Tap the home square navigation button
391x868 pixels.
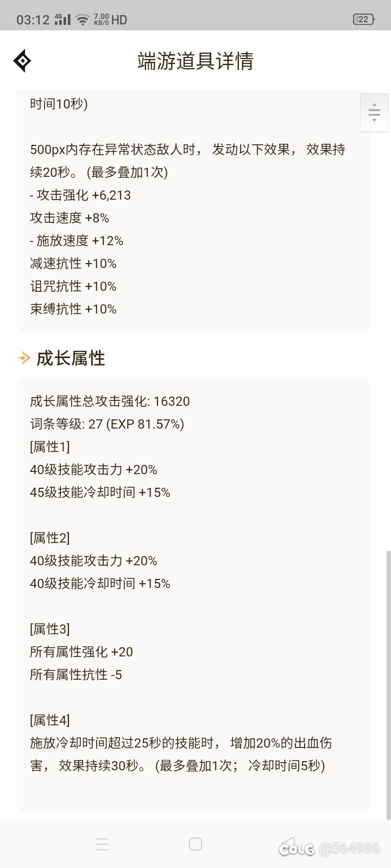pos(195,844)
